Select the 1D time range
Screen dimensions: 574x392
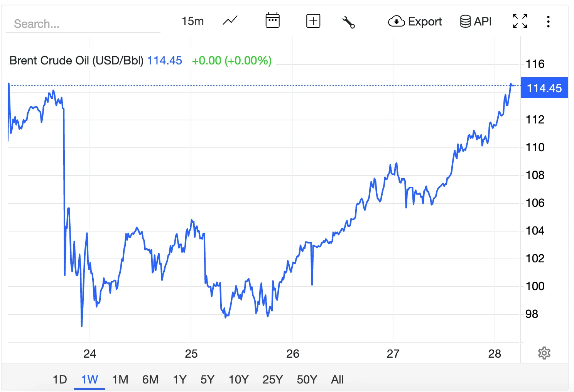(60, 380)
